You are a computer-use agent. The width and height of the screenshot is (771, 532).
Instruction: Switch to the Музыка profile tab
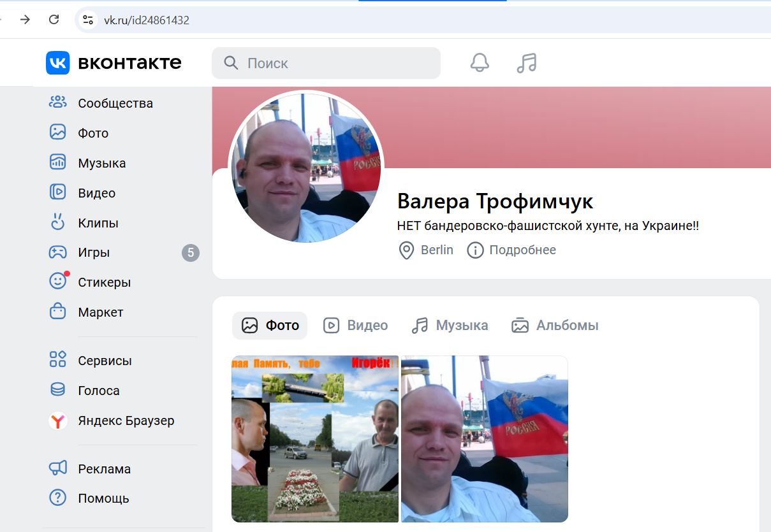(x=450, y=326)
